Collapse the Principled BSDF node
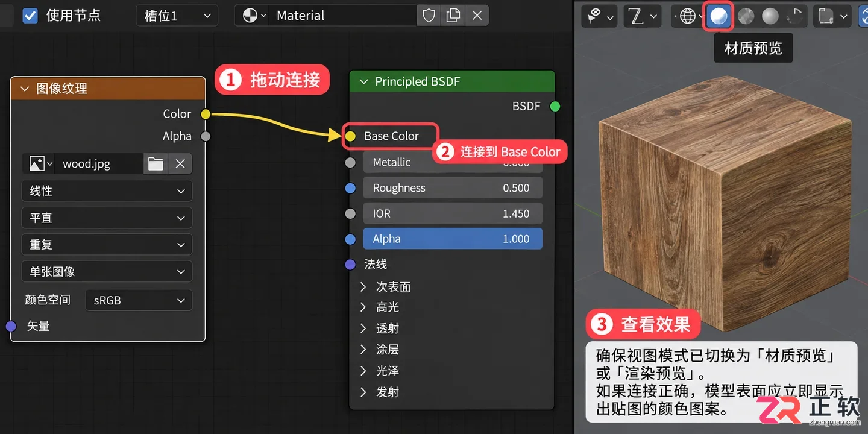The height and width of the screenshot is (434, 868). [x=363, y=81]
